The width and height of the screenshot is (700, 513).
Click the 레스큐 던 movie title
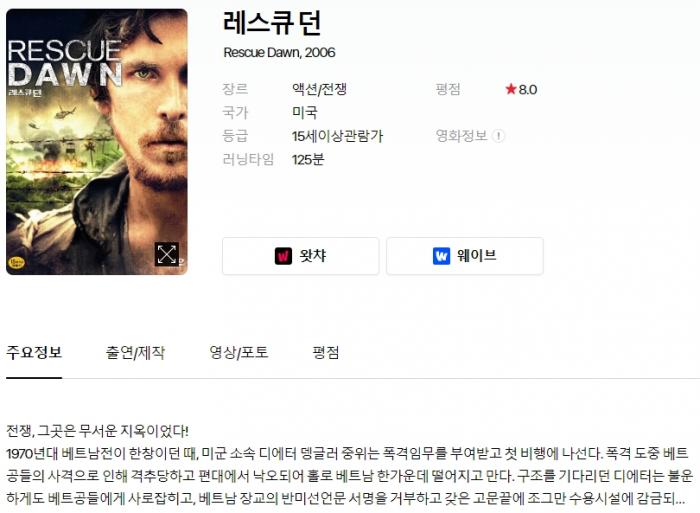(x=271, y=23)
